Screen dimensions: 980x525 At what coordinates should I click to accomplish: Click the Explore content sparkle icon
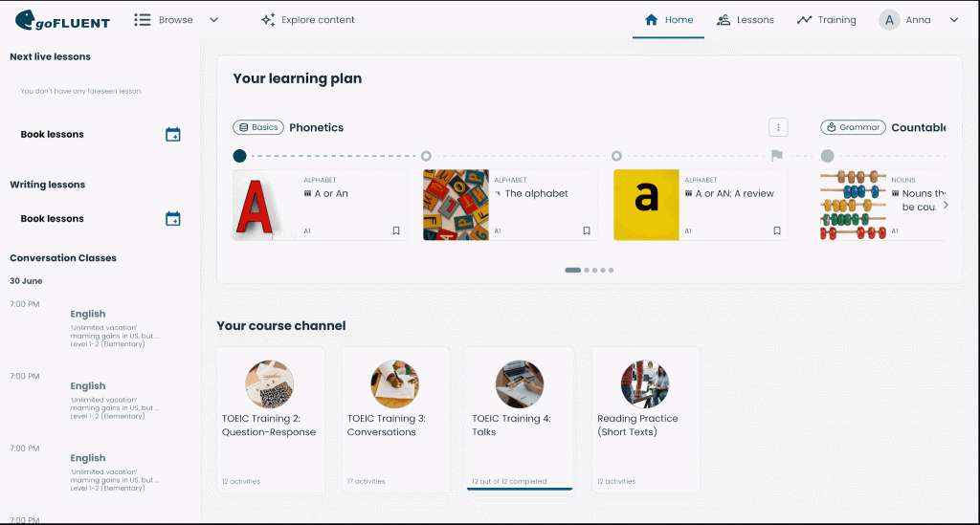[x=268, y=20]
